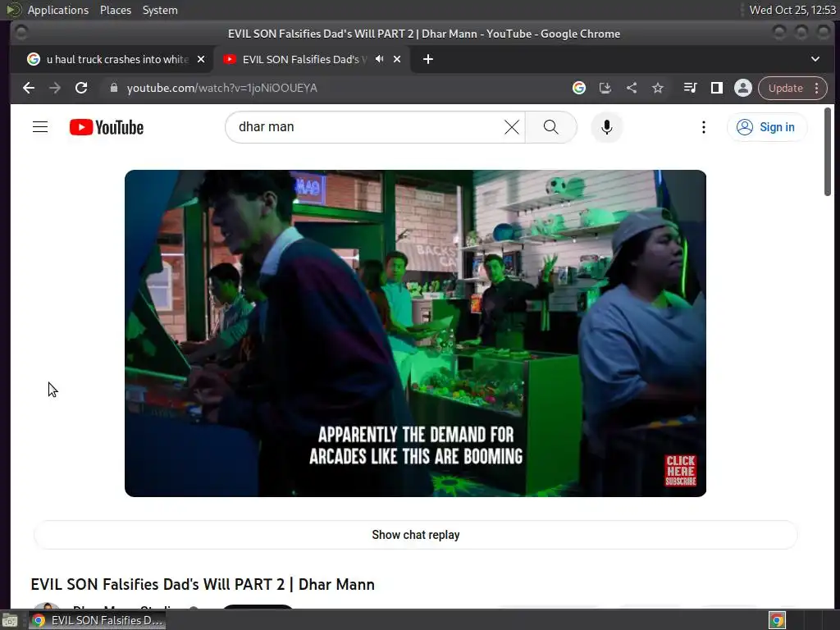Image resolution: width=840 pixels, height=630 pixels.
Task: Open Chrome profile avatar
Action: click(x=743, y=88)
